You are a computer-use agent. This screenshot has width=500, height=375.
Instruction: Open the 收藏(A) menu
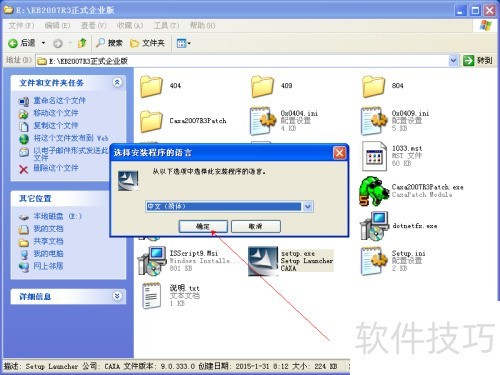pos(130,25)
